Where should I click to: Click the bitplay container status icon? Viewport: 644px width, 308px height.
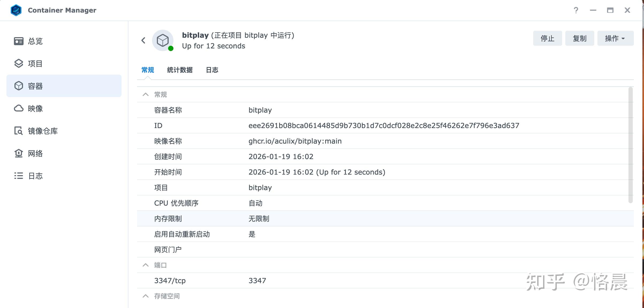click(x=163, y=40)
